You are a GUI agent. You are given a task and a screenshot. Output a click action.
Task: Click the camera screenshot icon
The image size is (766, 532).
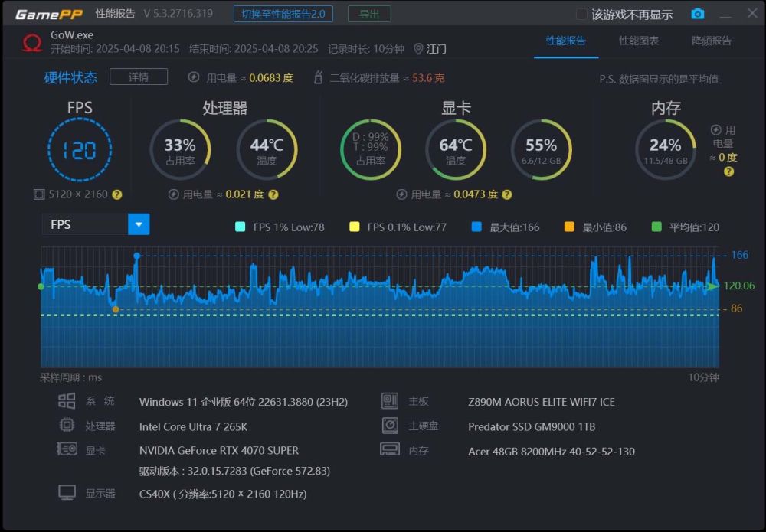[x=698, y=14]
